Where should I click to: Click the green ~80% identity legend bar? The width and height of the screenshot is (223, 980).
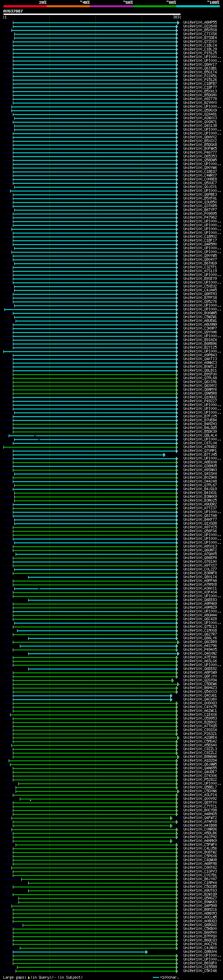click(154, 6)
